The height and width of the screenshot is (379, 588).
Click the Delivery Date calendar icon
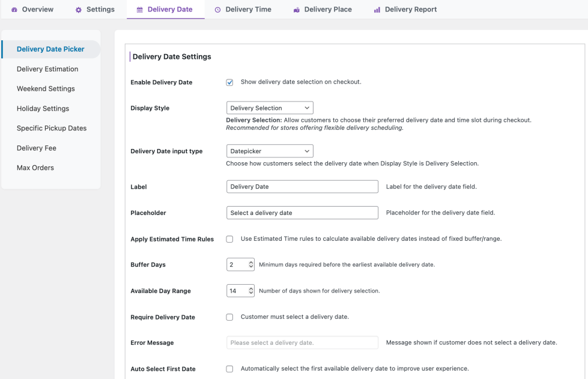[x=140, y=10]
